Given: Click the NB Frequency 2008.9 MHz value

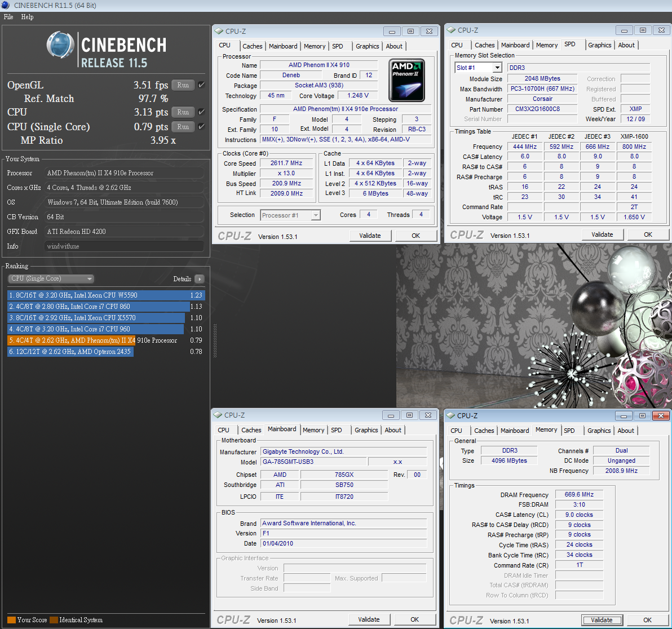Looking at the screenshot, I should tap(621, 471).
